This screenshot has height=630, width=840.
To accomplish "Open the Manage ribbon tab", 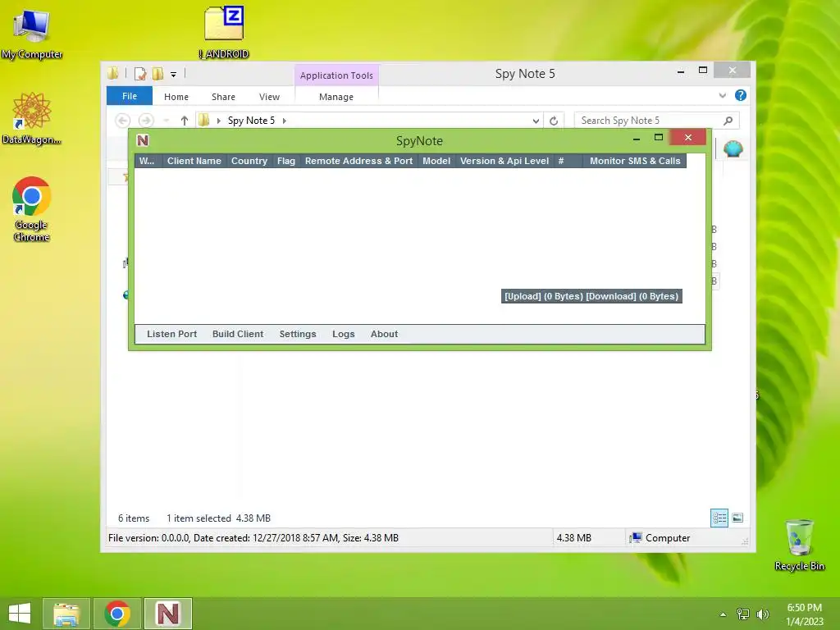I will (x=336, y=97).
